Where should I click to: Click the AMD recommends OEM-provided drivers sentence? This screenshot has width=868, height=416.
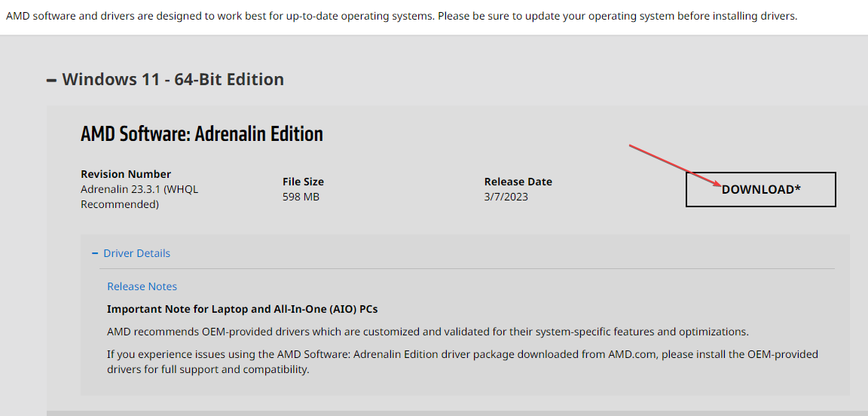[427, 332]
